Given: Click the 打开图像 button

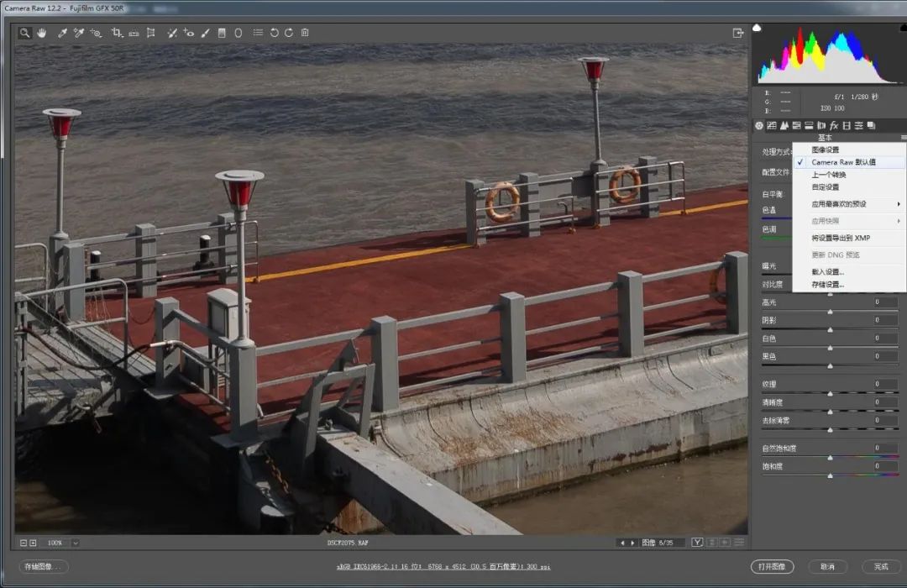Looking at the screenshot, I should pyautogui.click(x=772, y=567).
